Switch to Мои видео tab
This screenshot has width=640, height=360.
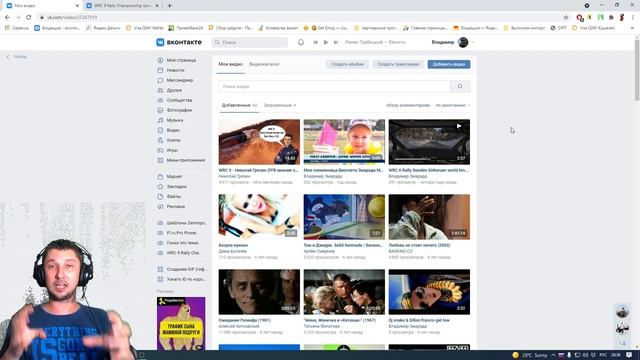click(230, 64)
